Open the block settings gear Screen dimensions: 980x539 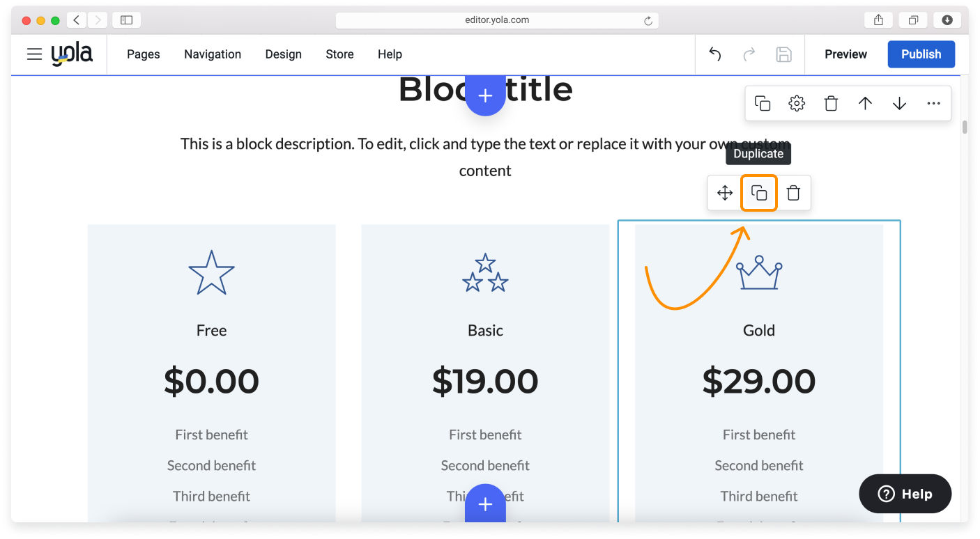pos(796,102)
